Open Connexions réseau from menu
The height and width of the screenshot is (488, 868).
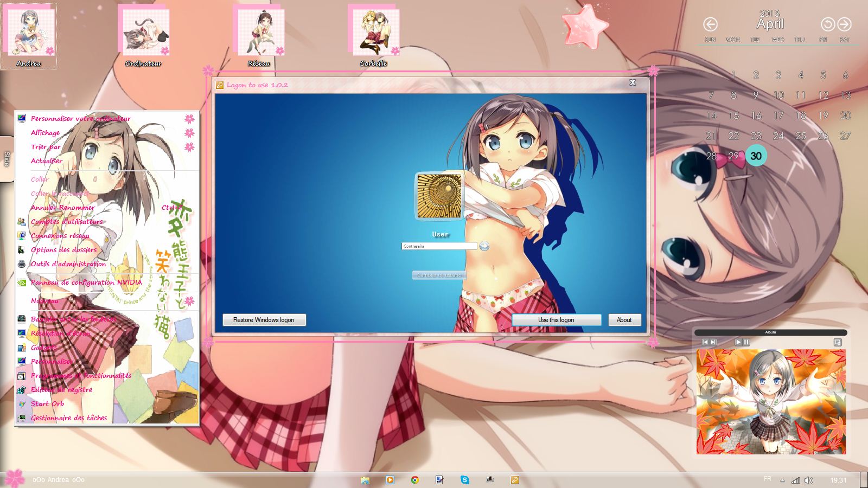point(107,235)
